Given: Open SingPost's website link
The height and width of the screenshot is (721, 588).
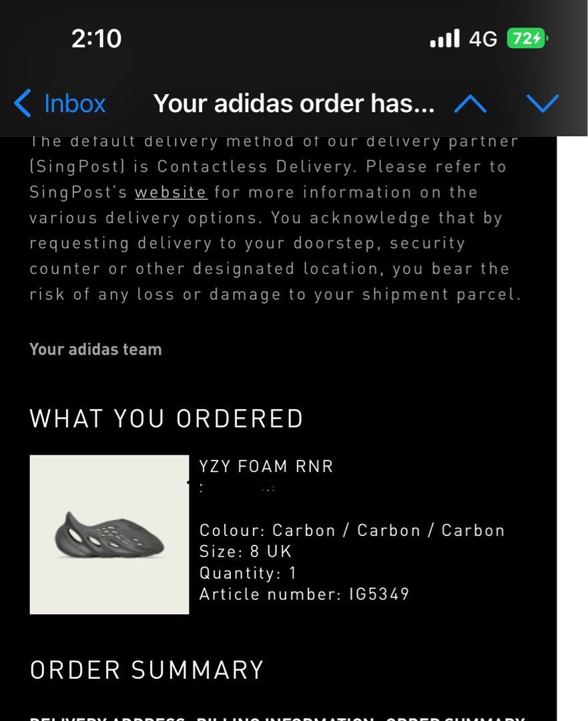Looking at the screenshot, I should coord(171,192).
